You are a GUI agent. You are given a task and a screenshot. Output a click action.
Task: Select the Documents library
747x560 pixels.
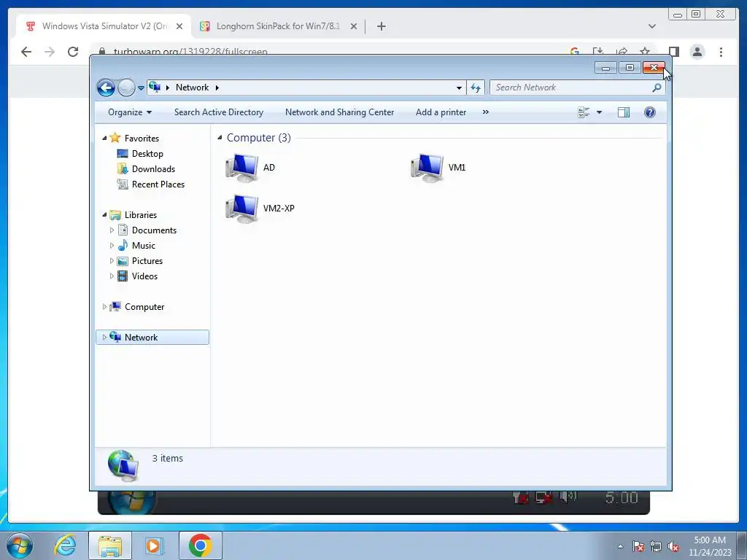tap(154, 230)
